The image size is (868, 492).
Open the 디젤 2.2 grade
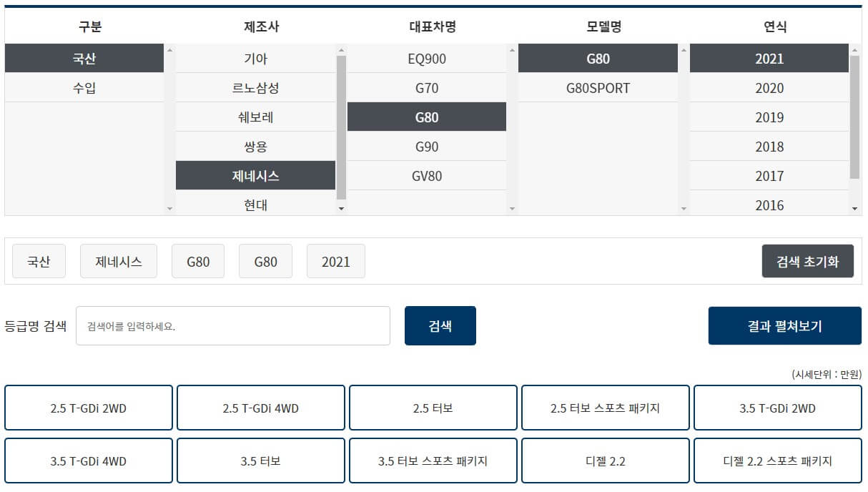[x=606, y=461]
